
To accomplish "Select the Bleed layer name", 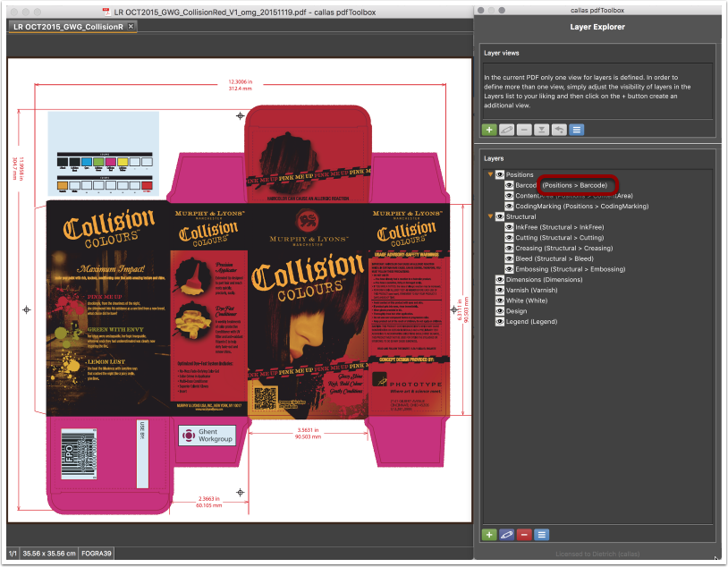I will [x=554, y=258].
